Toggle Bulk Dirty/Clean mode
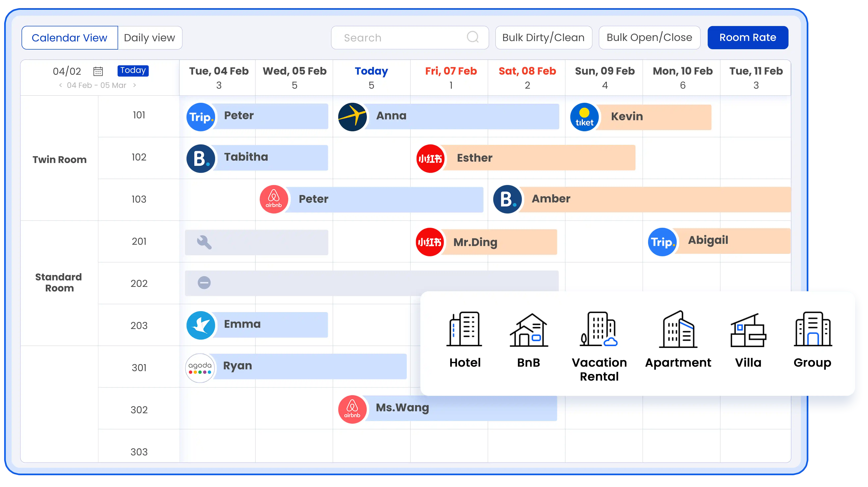 tap(543, 37)
